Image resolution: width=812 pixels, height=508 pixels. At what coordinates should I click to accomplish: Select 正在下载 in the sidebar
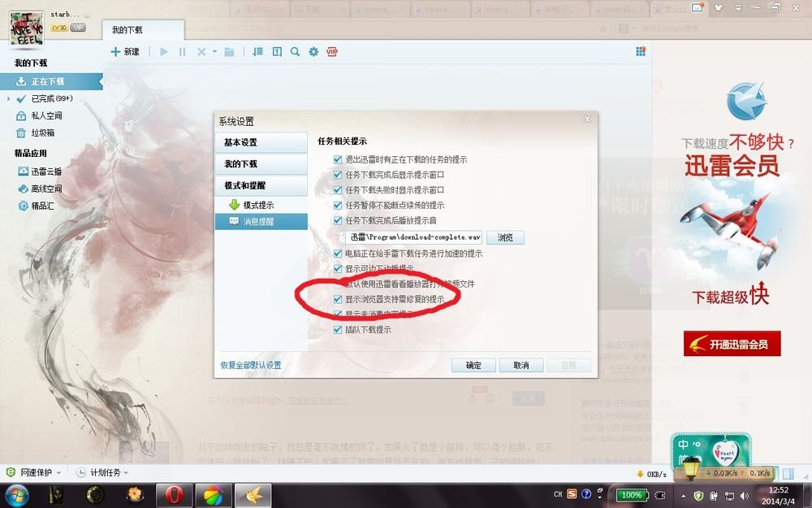pos(51,81)
